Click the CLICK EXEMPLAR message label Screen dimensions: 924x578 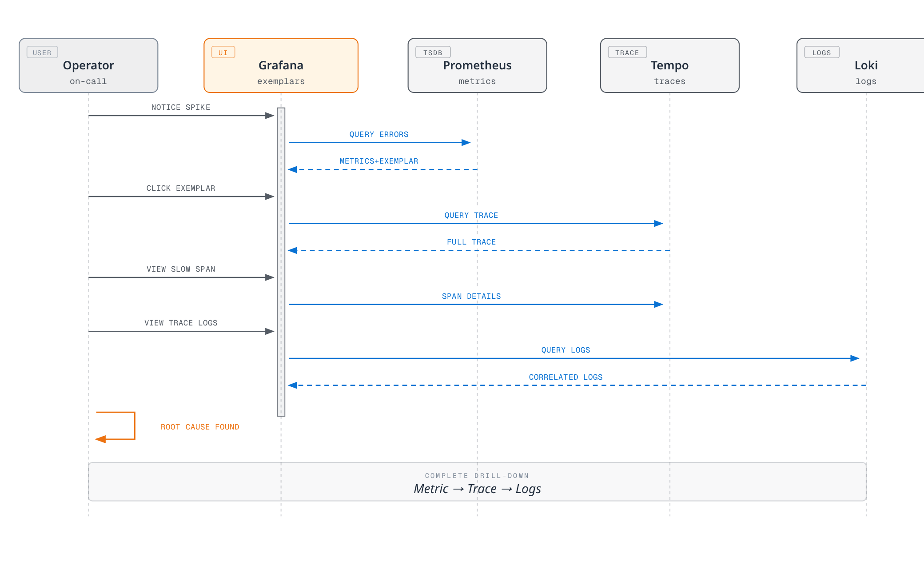click(181, 188)
